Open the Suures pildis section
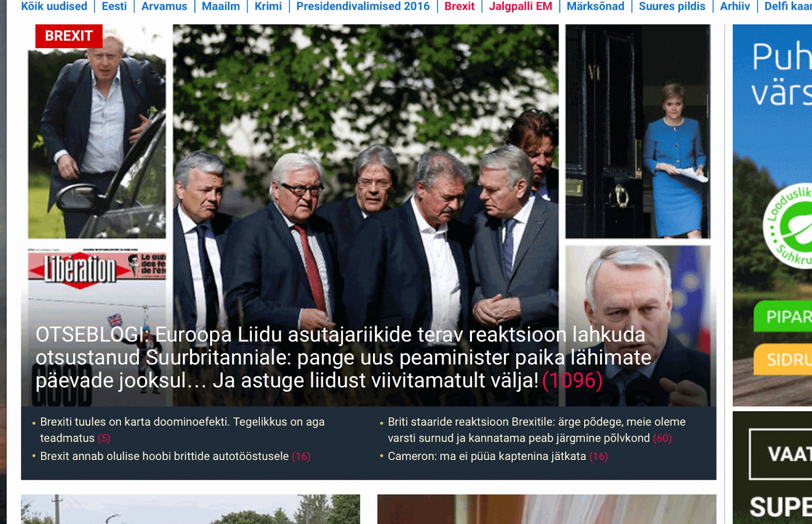Image resolution: width=812 pixels, height=524 pixels. pyautogui.click(x=672, y=6)
